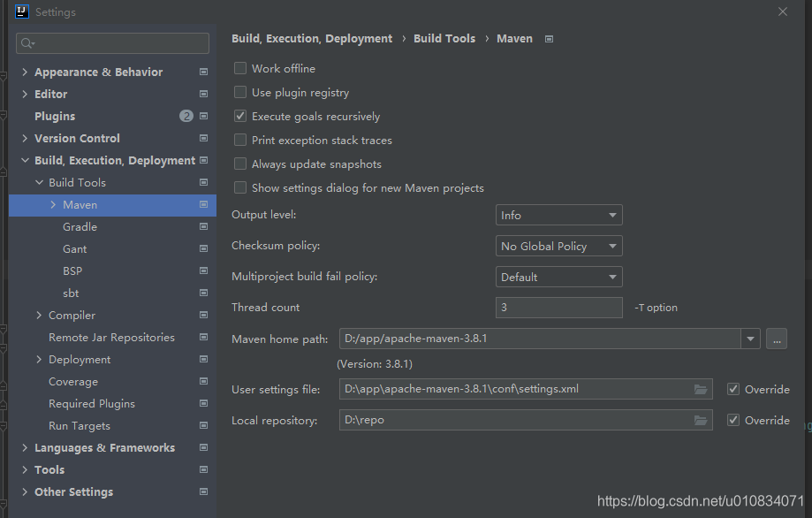812x518 pixels.
Task: Click the Plugins update badge showing 2
Action: (186, 116)
